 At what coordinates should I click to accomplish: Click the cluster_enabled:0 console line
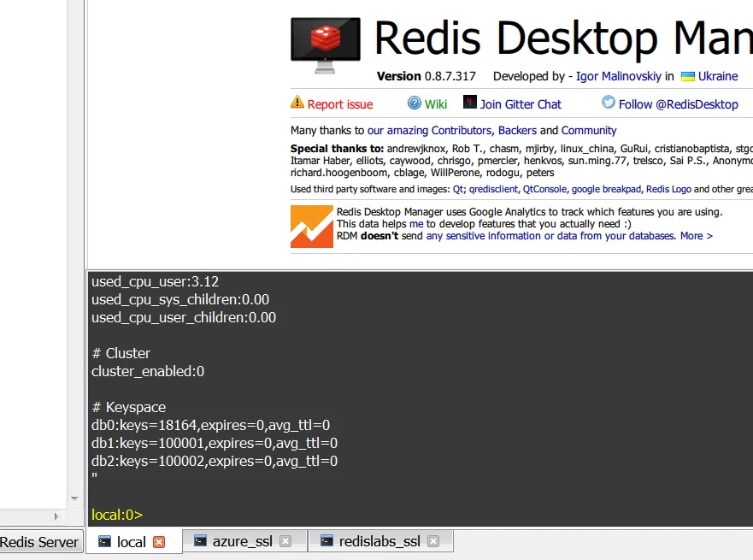pos(148,372)
